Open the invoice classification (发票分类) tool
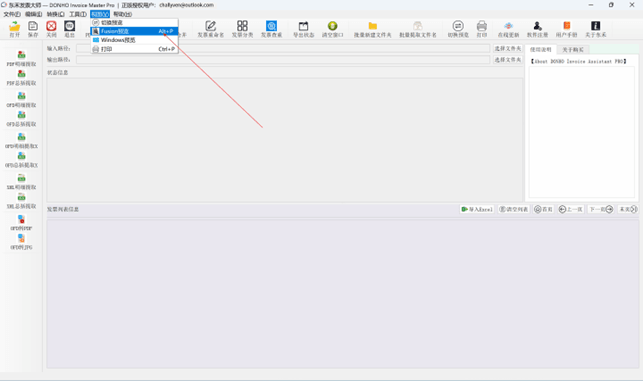The height and width of the screenshot is (381, 643). click(x=242, y=29)
